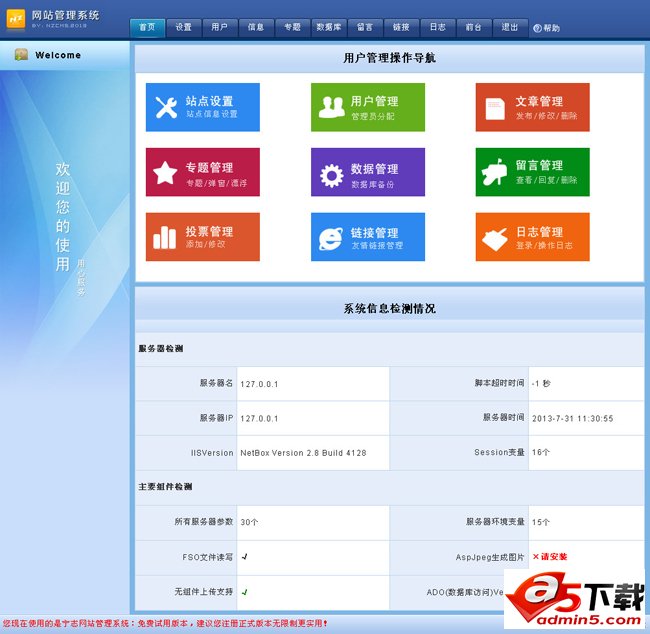Image resolution: width=650 pixels, height=634 pixels.
Task: Click the mailbox icon on 留言管理 tile
Action: tap(494, 172)
